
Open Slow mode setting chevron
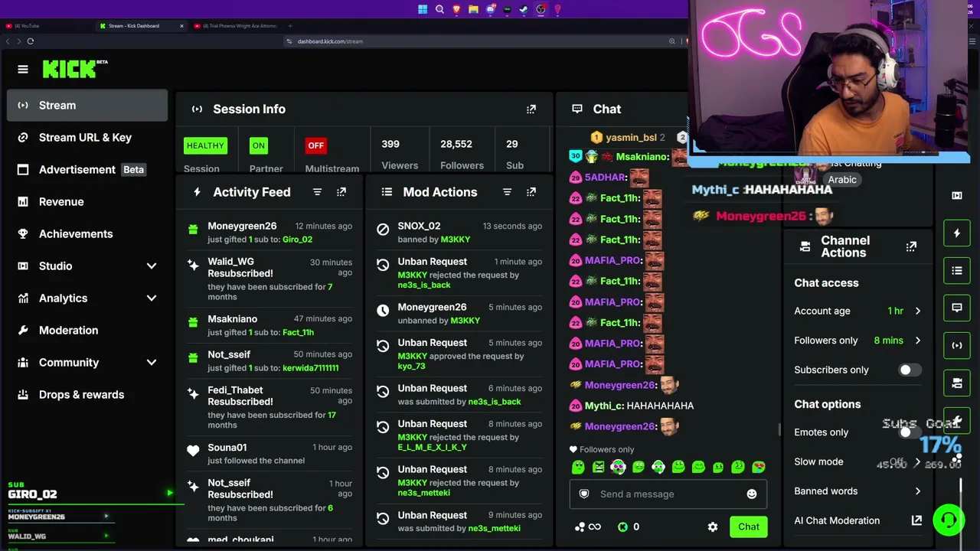pyautogui.click(x=917, y=461)
